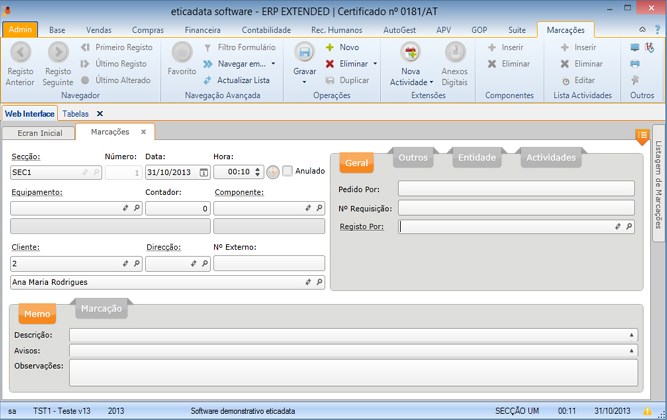Click search magnifier in Cliente field
Screen dimensions: 667x420
tap(136, 264)
